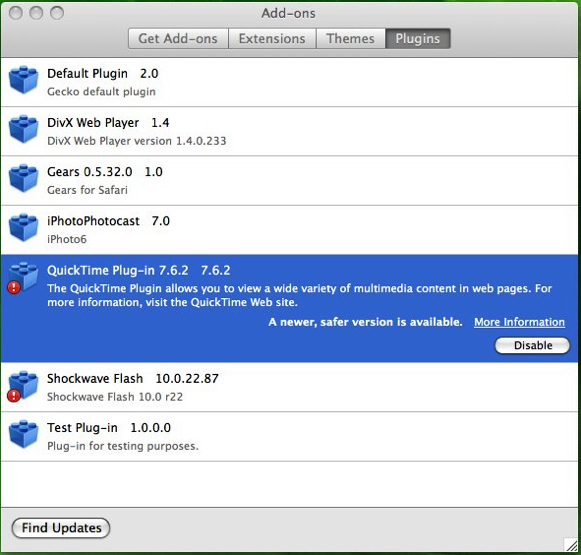Disable the QuickTime Plug-in
The image size is (581, 555).
532,345
